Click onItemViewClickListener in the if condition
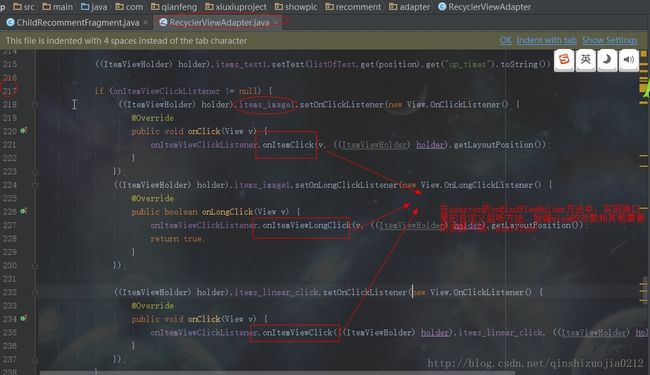This screenshot has width=650, height=375. click(x=166, y=91)
